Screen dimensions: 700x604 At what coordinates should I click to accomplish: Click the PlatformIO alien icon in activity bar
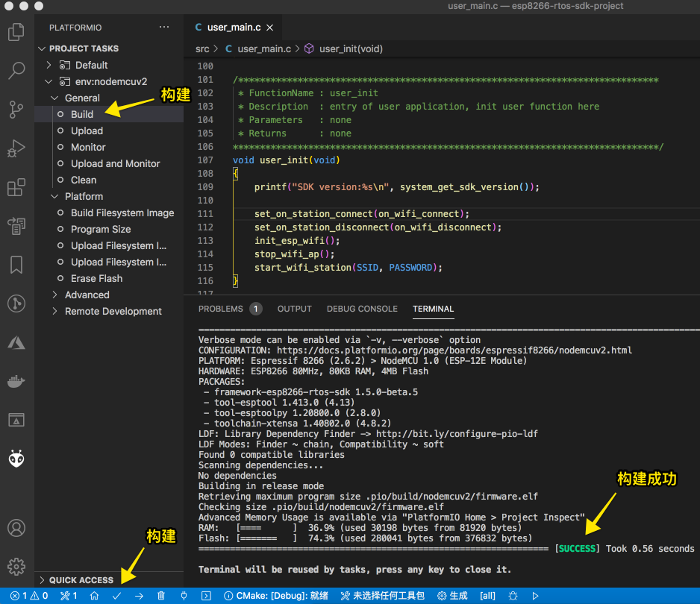(x=16, y=459)
